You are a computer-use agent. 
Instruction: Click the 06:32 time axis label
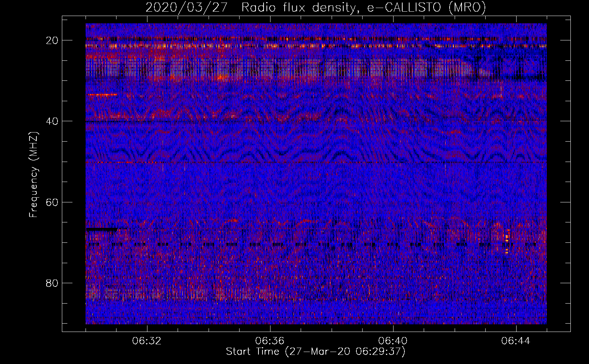click(147, 341)
